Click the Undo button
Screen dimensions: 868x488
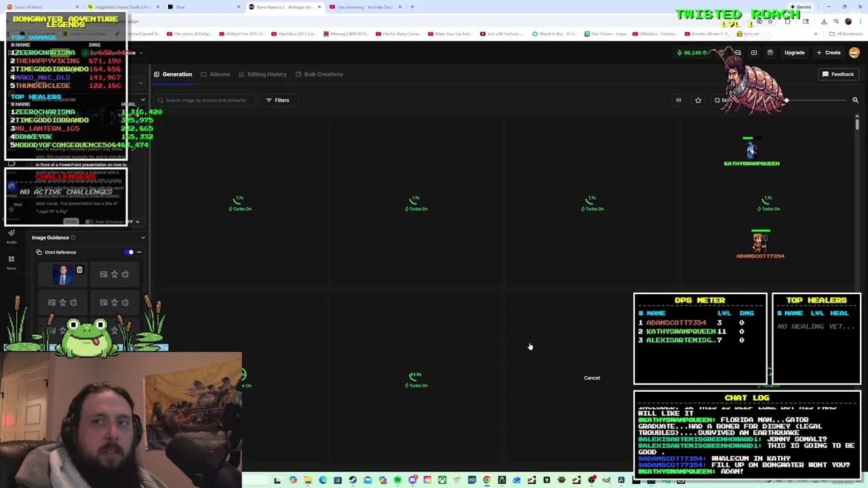[x=71, y=222]
